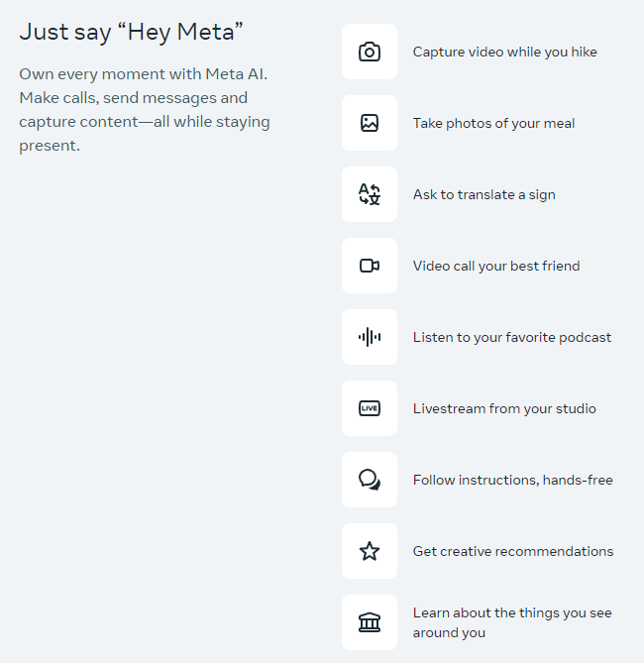Select "Listen to your favorite podcast"
The width and height of the screenshot is (644, 663).
click(512, 337)
